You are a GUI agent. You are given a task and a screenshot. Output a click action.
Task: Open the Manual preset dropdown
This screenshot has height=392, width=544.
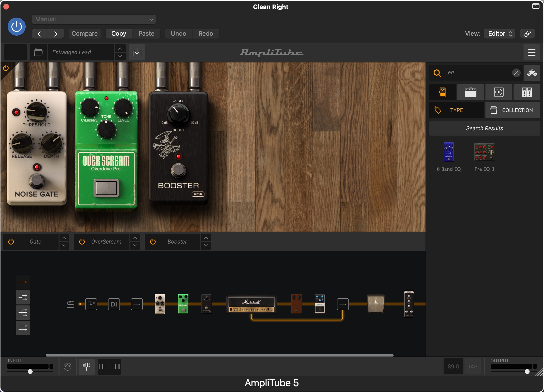pyautogui.click(x=94, y=20)
